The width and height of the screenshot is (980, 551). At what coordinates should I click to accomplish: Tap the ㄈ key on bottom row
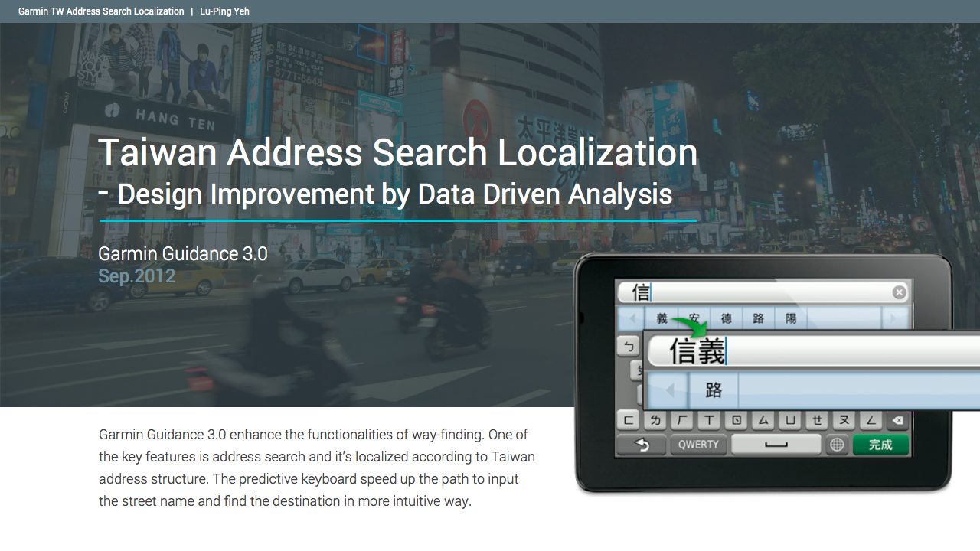pos(629,420)
